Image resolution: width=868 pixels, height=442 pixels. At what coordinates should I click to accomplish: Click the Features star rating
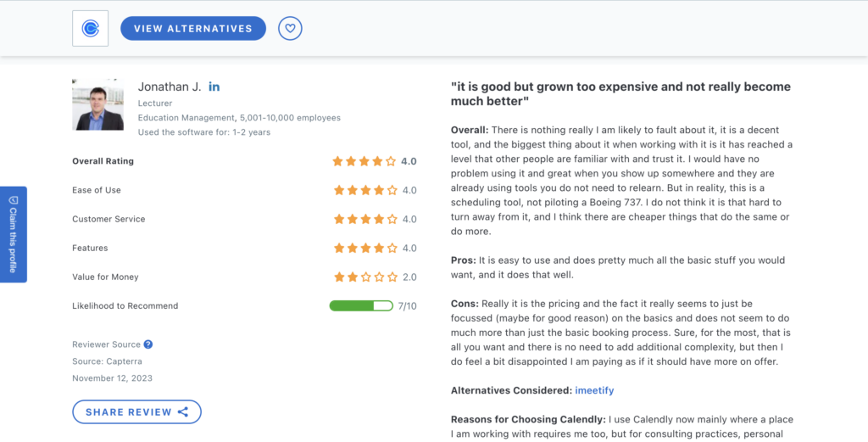pos(364,248)
